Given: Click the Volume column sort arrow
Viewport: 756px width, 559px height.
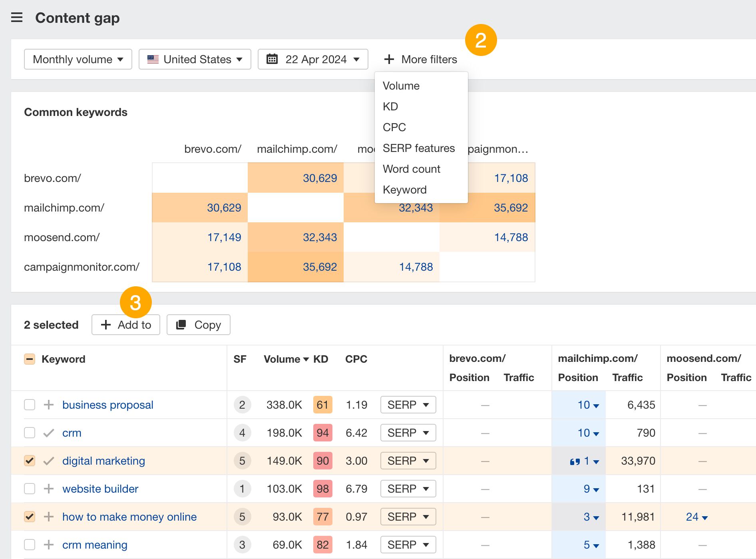Looking at the screenshot, I should tap(306, 359).
